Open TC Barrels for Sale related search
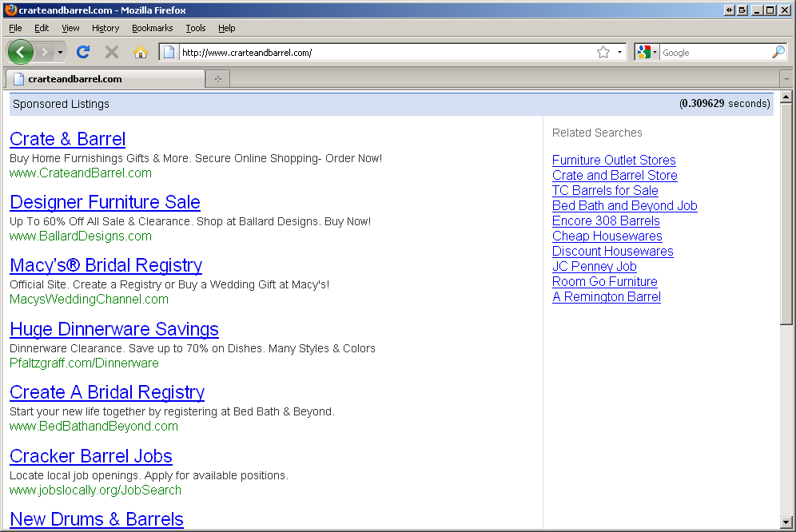 [605, 190]
